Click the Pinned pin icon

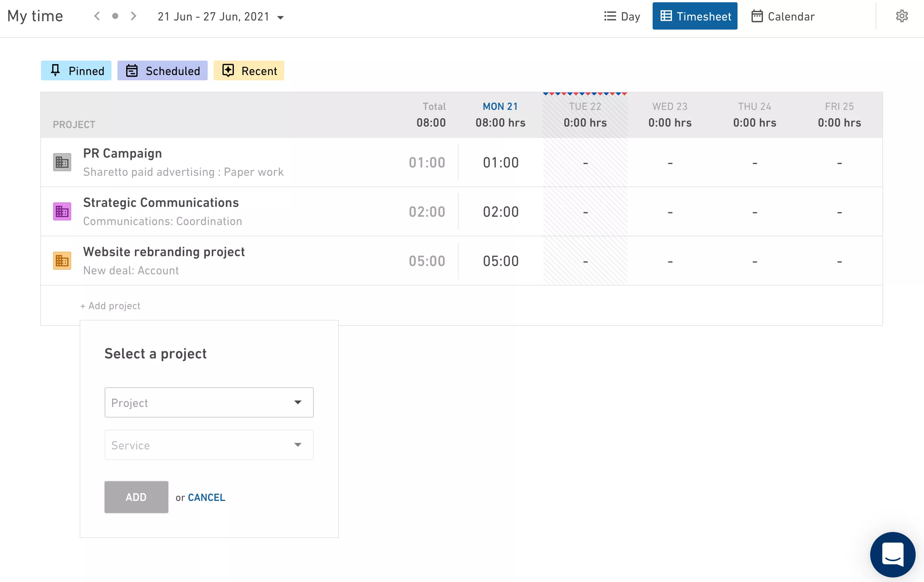pos(55,70)
